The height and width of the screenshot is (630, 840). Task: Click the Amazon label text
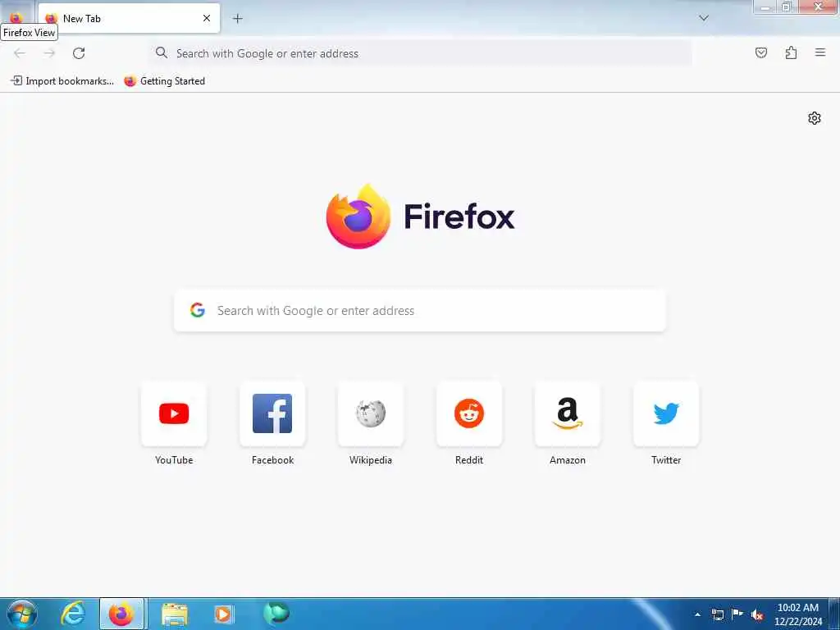point(568,460)
